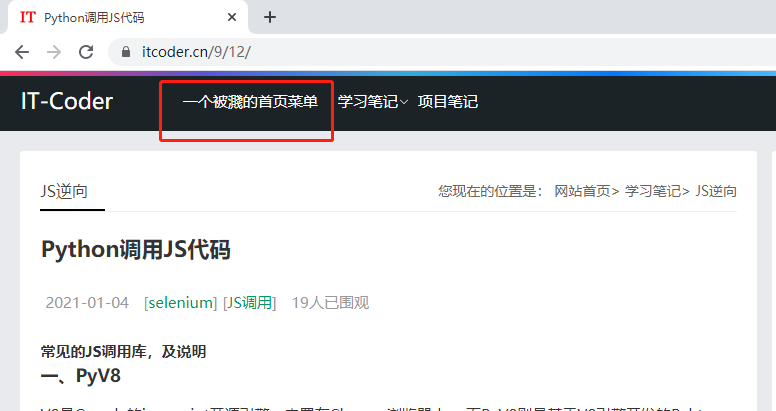Open the JS调用 tag link
This screenshot has height=411, width=776.
pos(249,302)
